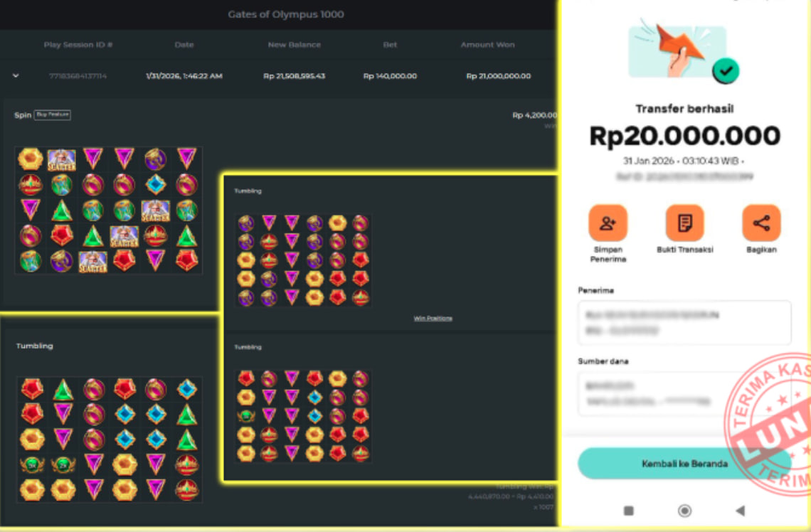Tap the Android home circle button
Image resolution: width=811 pixels, height=532 pixels.
click(684, 511)
